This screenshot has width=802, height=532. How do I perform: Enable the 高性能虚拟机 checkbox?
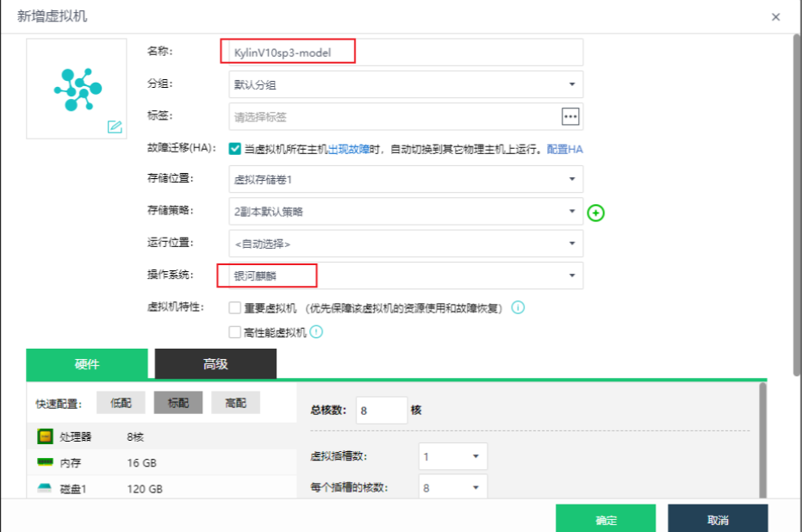234,332
